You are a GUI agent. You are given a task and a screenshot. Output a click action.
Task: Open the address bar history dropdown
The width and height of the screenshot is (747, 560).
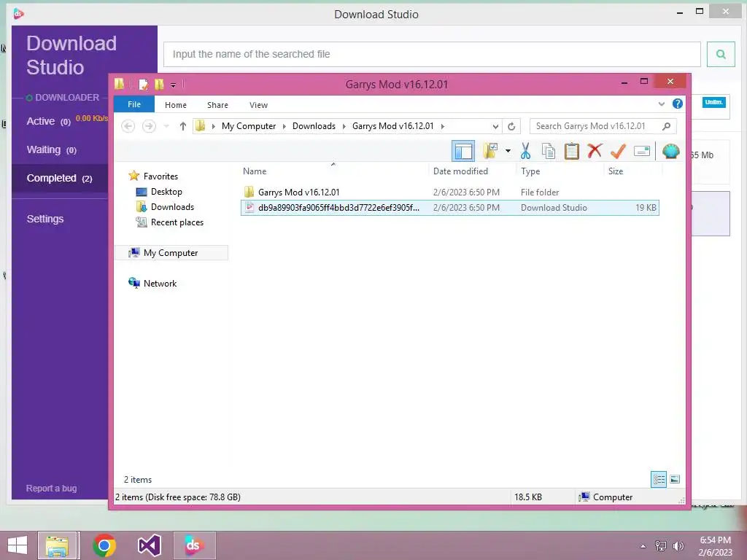click(x=495, y=126)
